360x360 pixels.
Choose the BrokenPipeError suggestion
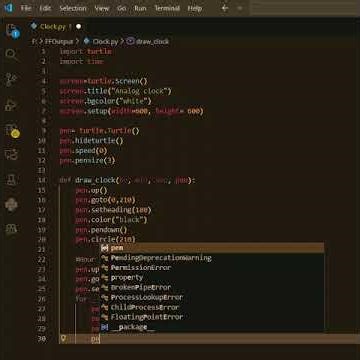point(212,287)
